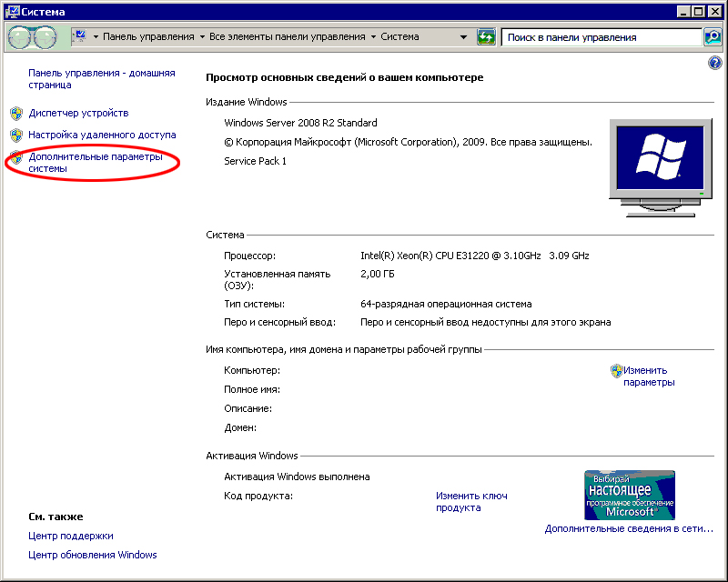Image resolution: width=728 pixels, height=582 pixels.
Task: Click the text Windows Server 2008 R2 Standard
Action: (300, 123)
